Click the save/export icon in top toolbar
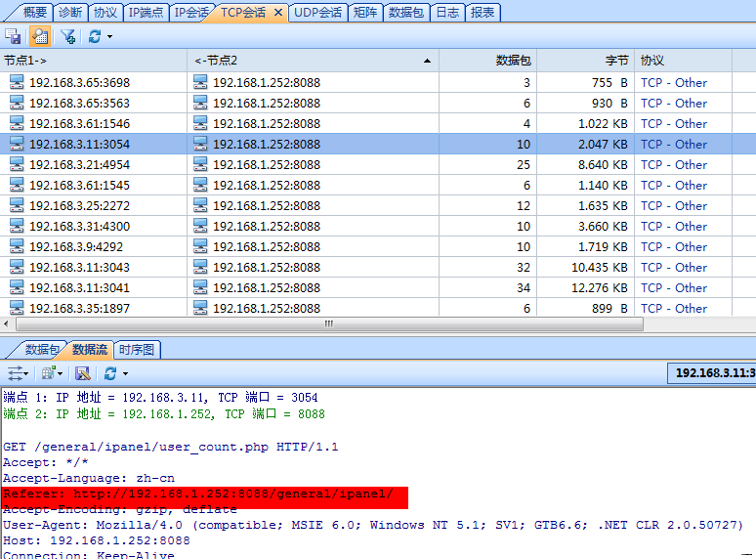The image size is (756, 559). [13, 37]
